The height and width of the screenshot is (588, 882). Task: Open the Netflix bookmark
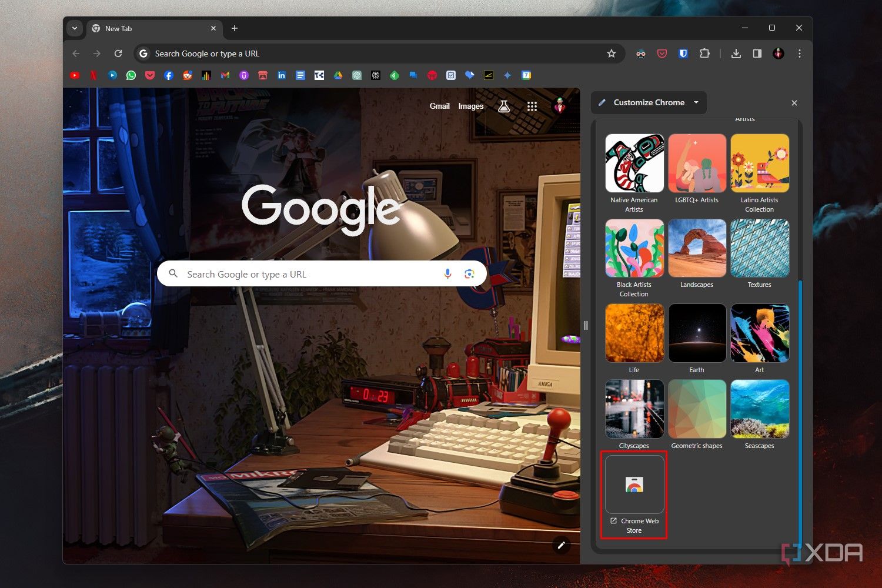click(93, 75)
